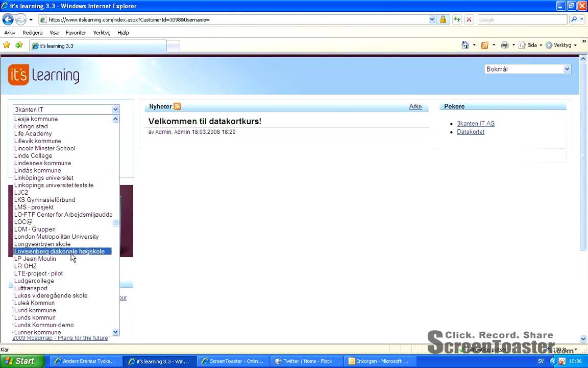Open the 2009 Roadmap link

coord(60,338)
